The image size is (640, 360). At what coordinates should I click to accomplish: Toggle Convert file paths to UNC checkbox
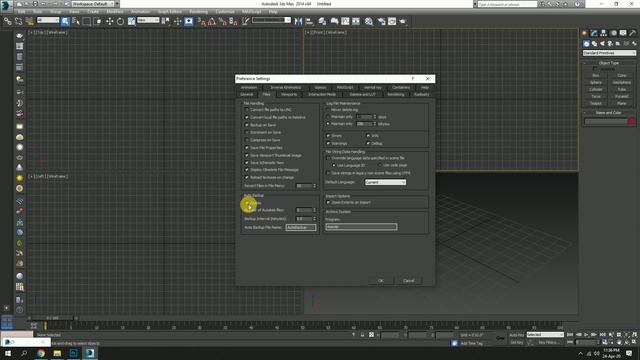point(247,110)
